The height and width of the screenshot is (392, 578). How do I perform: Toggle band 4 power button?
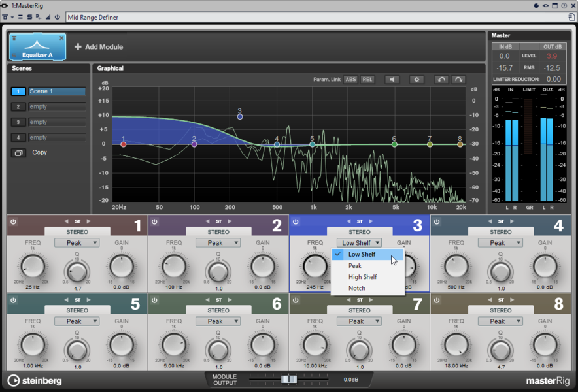pyautogui.click(x=437, y=221)
